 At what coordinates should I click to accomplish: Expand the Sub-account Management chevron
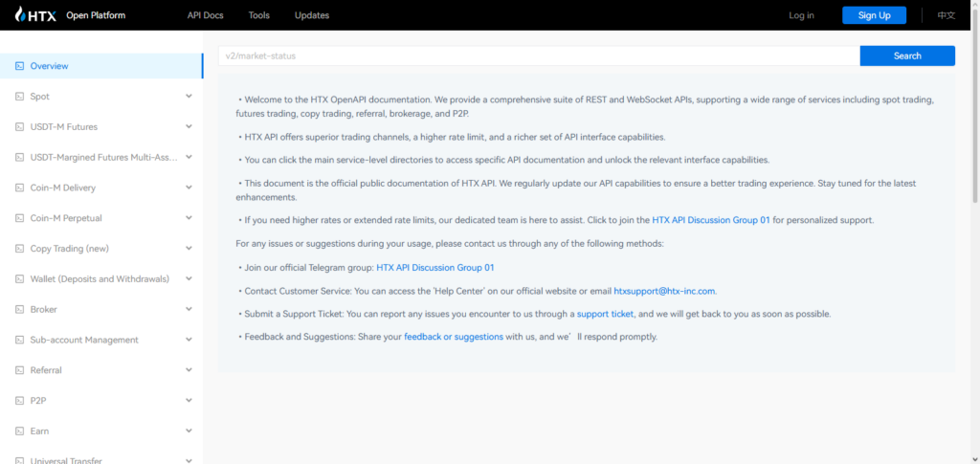(x=189, y=340)
